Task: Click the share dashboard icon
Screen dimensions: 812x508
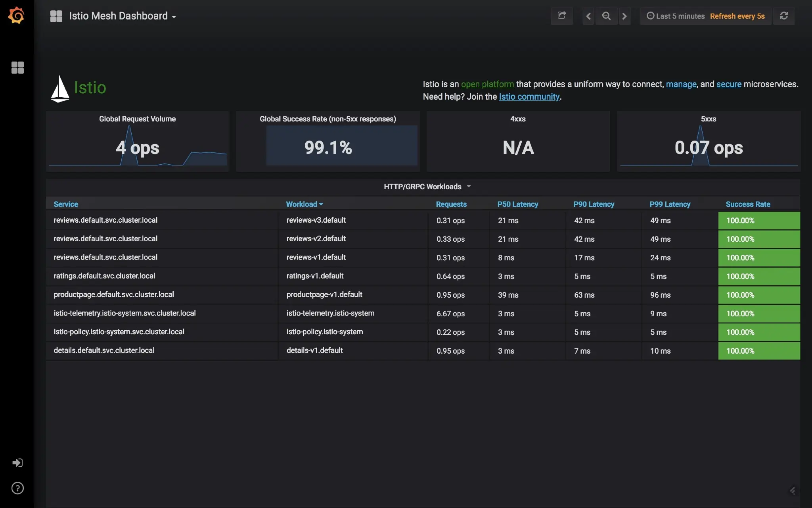Action: coord(561,16)
